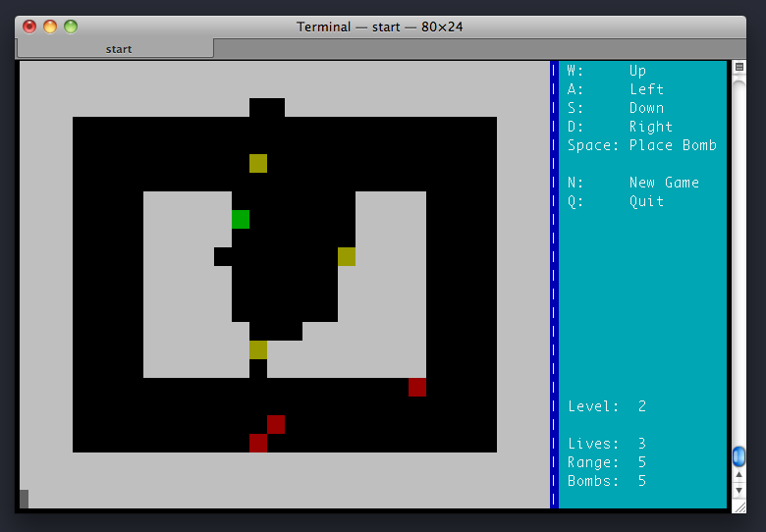Click the "Space: Place Bomb" help line
The width and height of the screenshot is (766, 532).
pyautogui.click(x=641, y=145)
